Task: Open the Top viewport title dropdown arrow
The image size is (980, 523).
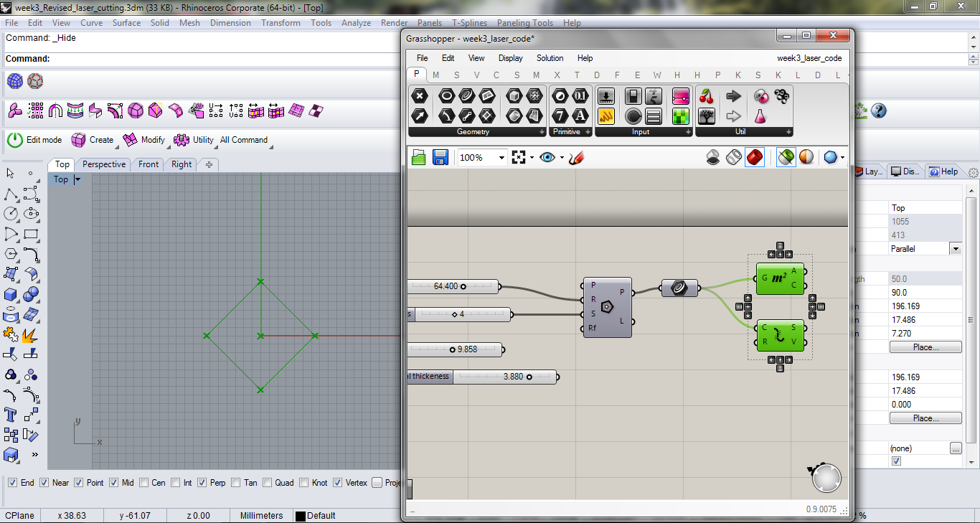Action: pos(77,179)
